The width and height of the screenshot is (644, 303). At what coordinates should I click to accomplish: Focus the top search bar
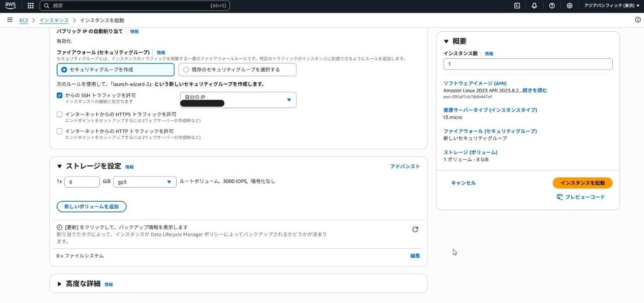click(x=134, y=6)
